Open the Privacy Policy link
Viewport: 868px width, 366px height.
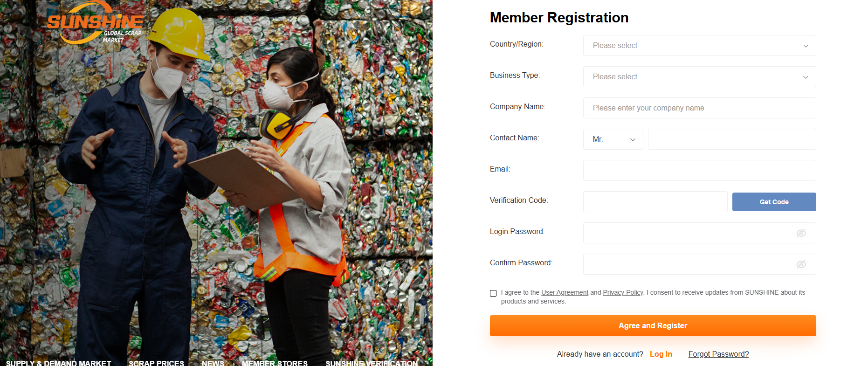623,293
